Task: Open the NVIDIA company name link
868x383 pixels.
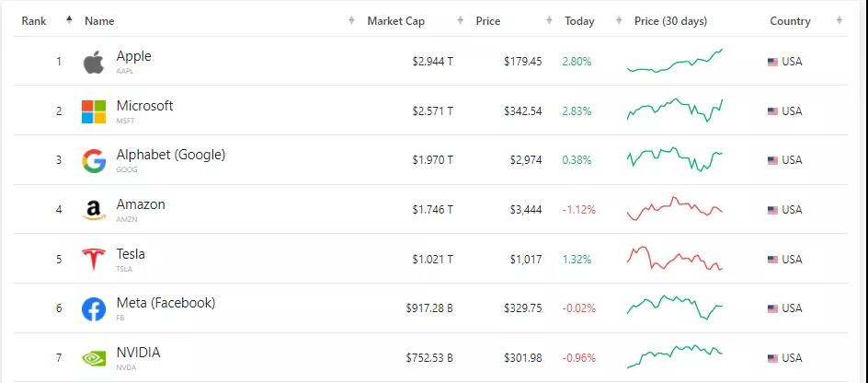Action: coord(138,353)
